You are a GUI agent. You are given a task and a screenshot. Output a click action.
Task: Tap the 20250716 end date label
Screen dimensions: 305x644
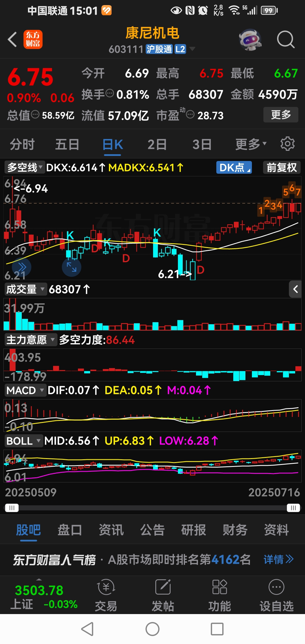(x=274, y=492)
